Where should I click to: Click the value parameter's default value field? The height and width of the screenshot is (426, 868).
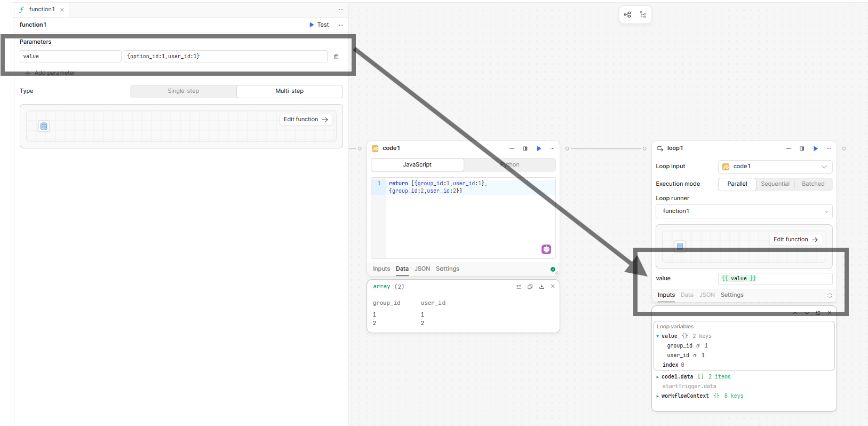pos(225,57)
